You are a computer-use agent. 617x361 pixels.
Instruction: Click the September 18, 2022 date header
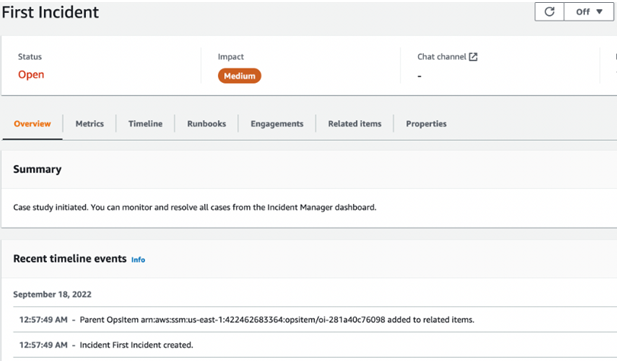(52, 294)
